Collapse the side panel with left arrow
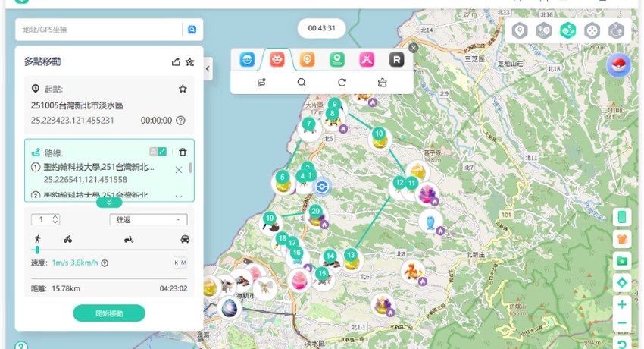 coord(208,68)
